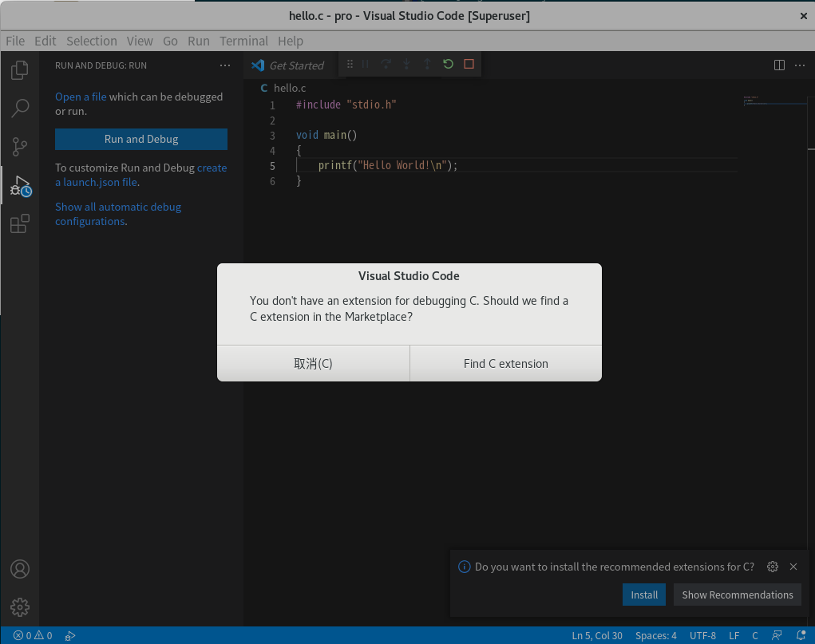Screen dimensions: 815x644
Task: Open the Extensions view
Action: pos(20,224)
